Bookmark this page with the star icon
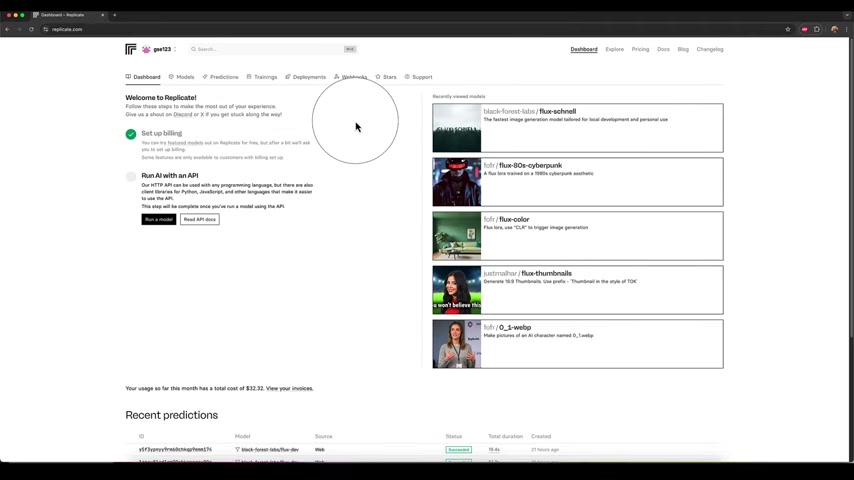This screenshot has height=480, width=854. tap(788, 29)
